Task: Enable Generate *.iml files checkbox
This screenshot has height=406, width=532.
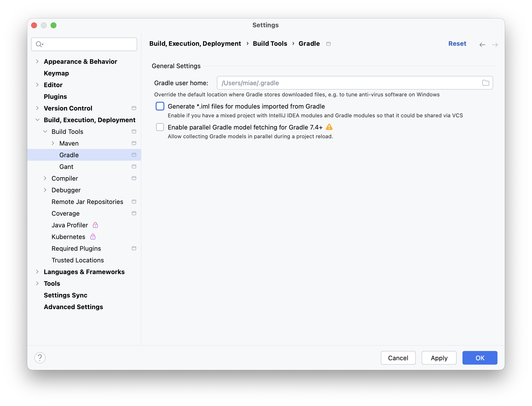Action: pos(160,106)
